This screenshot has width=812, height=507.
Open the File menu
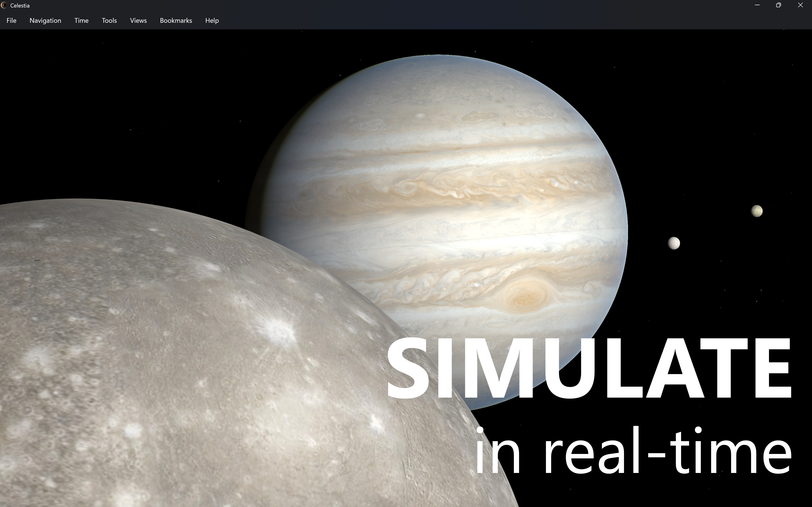(11, 20)
